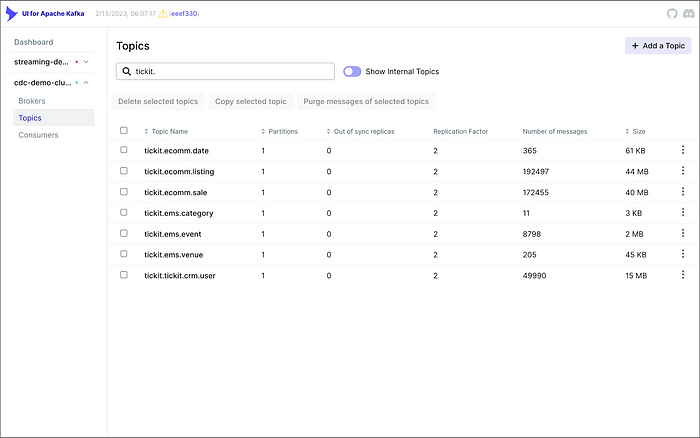Select checkbox for tickit.tickit.crm.user
Screen dimensions: 700x438
[124, 275]
